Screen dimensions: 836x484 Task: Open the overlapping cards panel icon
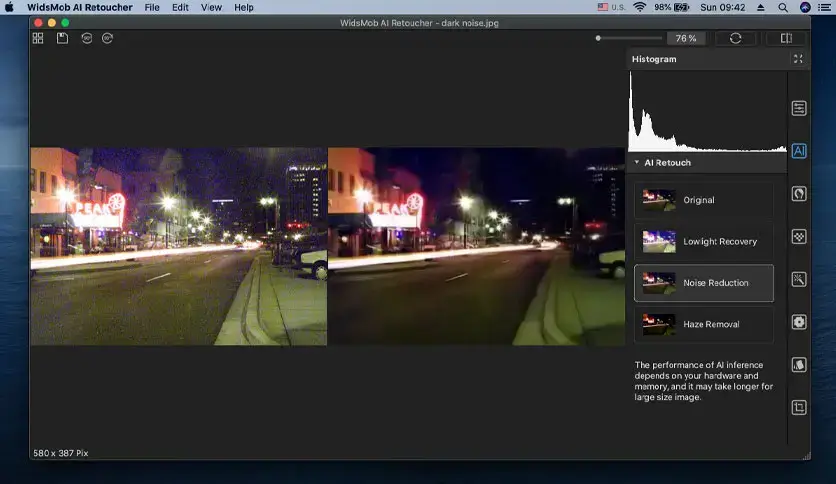(799, 365)
